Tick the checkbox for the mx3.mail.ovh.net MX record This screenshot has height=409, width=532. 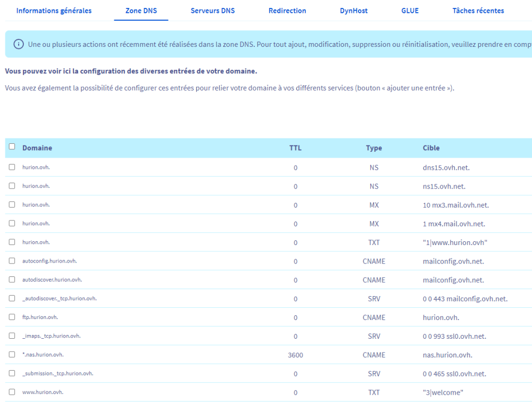point(12,205)
